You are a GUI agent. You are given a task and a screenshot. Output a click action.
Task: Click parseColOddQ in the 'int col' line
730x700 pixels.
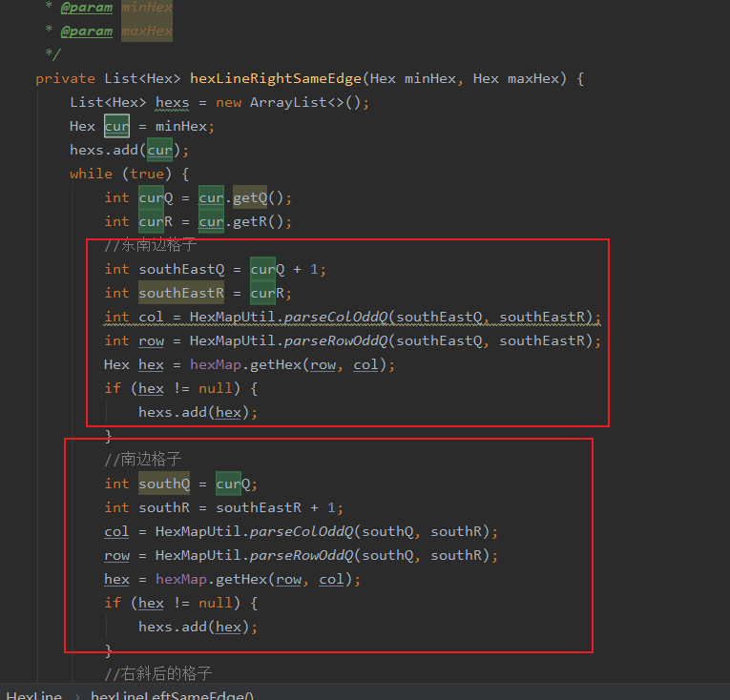coord(336,317)
